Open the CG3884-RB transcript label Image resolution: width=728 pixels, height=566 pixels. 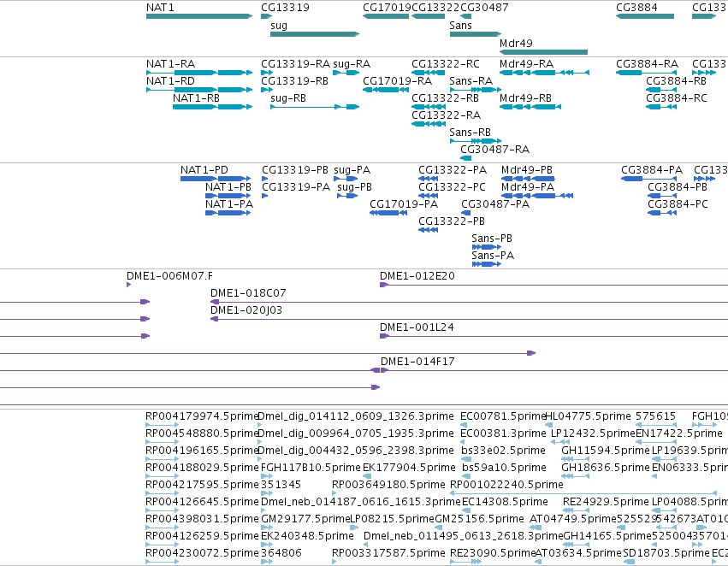[x=676, y=81]
